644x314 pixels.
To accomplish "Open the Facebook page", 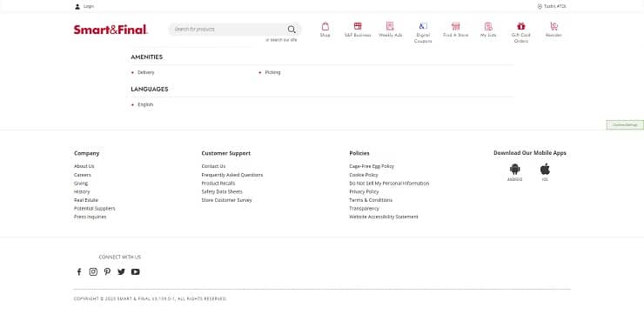I will click(x=79, y=271).
